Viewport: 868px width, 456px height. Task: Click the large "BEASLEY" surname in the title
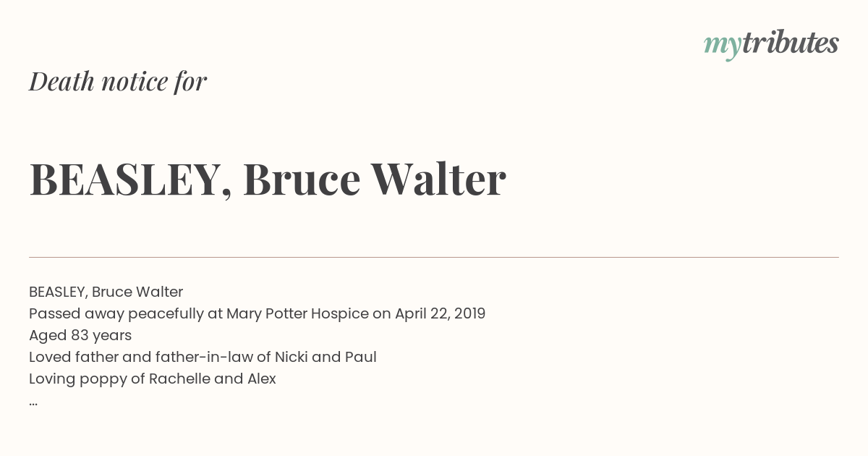pyautogui.click(x=124, y=180)
